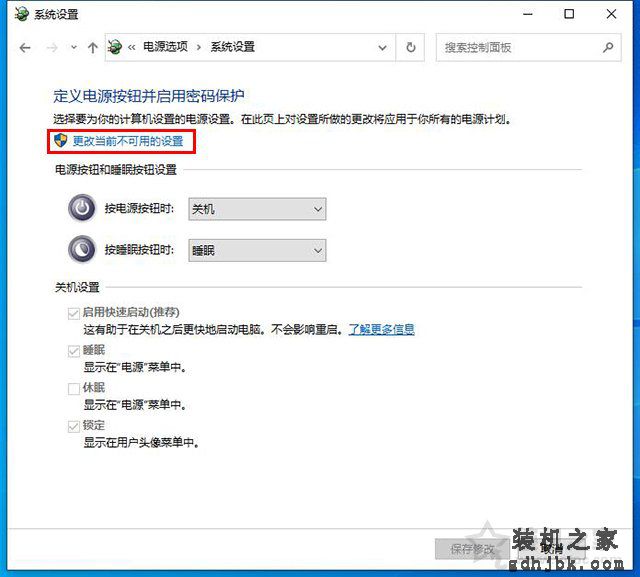Go up one level with up arrow
640x577 pixels.
93,48
